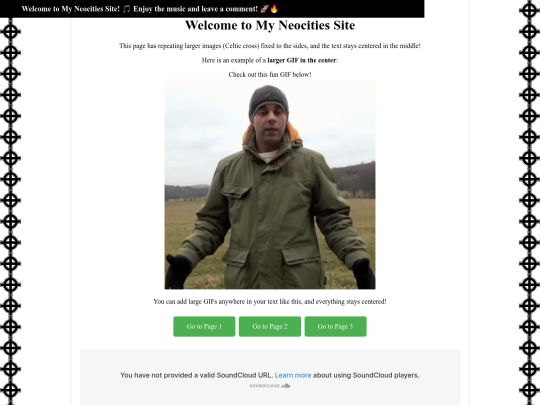
Task: Open Go to Page 2
Action: (x=270, y=326)
